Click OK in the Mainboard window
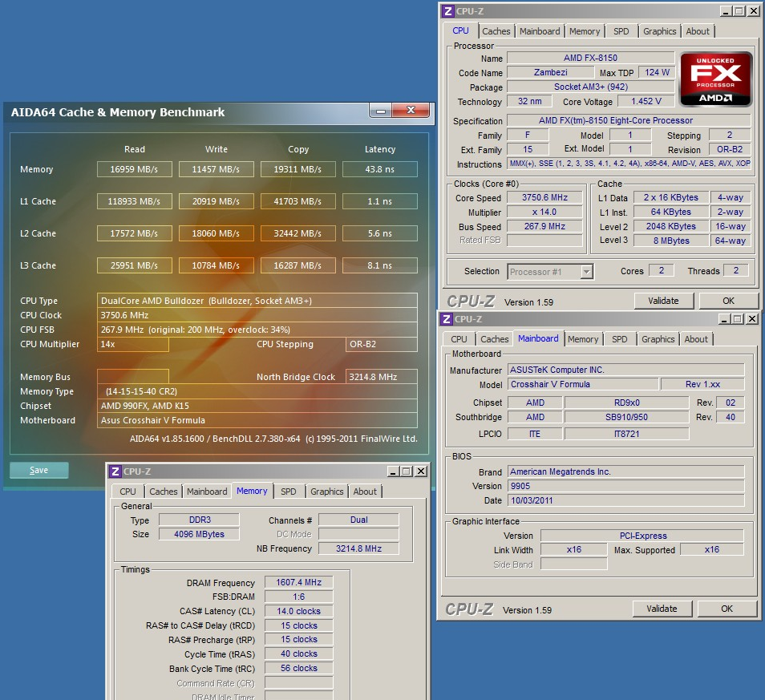Image resolution: width=765 pixels, height=700 pixels. pyautogui.click(x=727, y=609)
